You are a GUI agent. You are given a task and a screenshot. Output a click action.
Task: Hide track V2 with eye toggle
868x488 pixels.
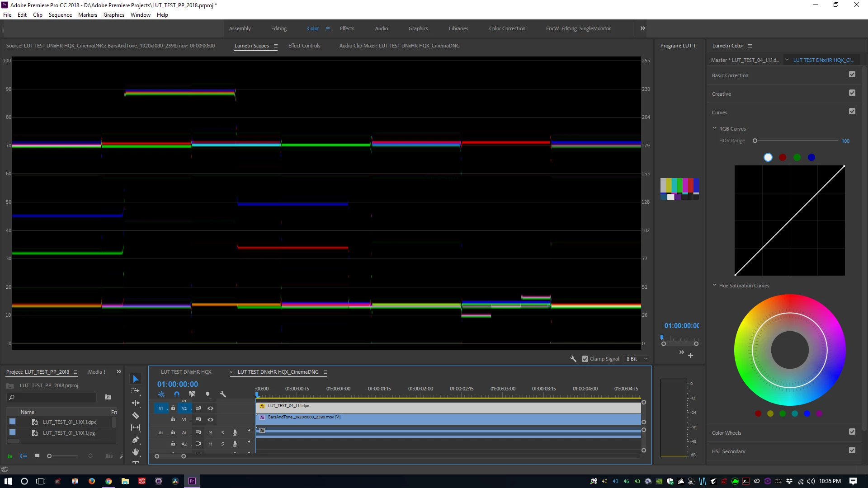coord(210,408)
